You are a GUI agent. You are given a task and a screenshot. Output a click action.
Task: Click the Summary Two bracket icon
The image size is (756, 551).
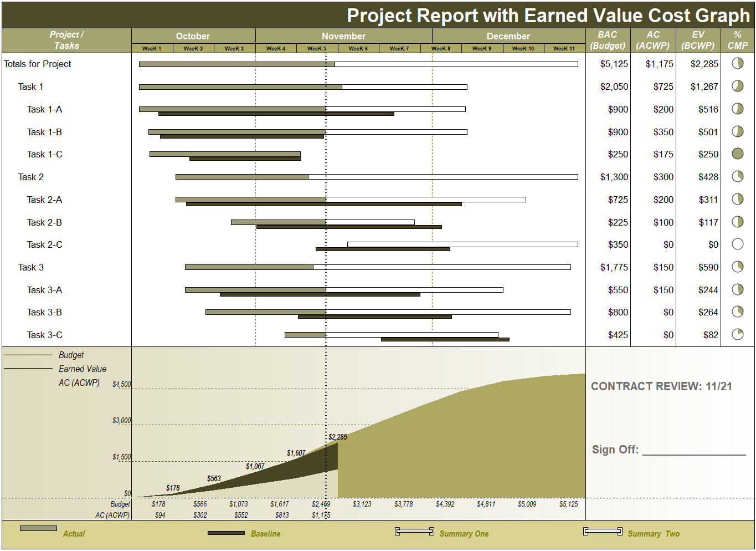pyautogui.click(x=601, y=530)
